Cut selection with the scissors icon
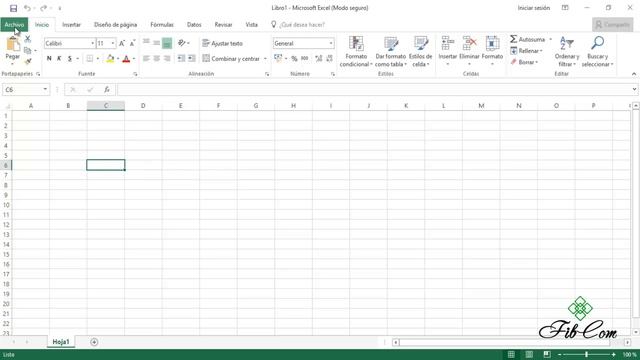 27,39
